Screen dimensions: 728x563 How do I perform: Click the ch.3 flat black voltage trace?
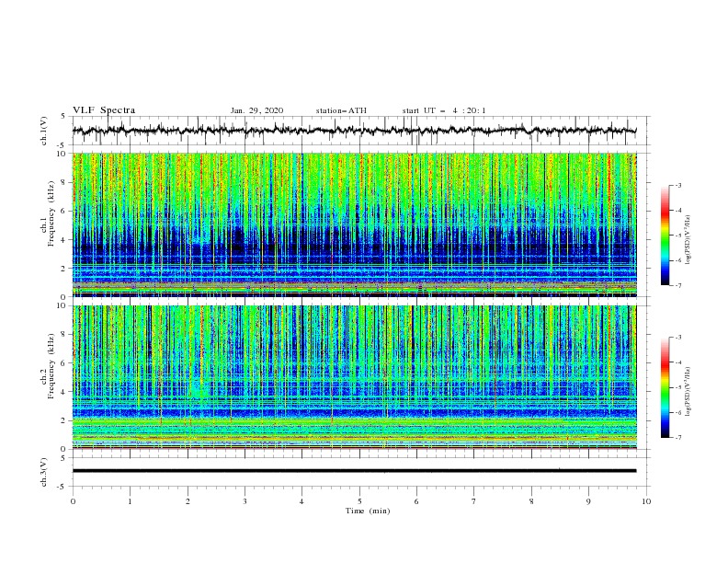click(x=354, y=471)
